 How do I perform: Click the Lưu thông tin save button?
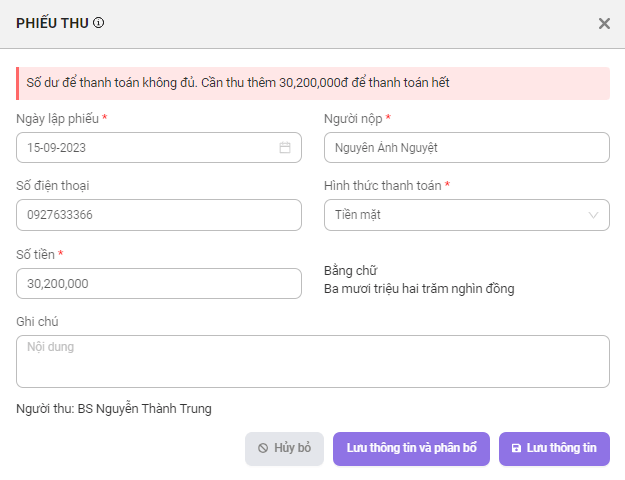554,449
